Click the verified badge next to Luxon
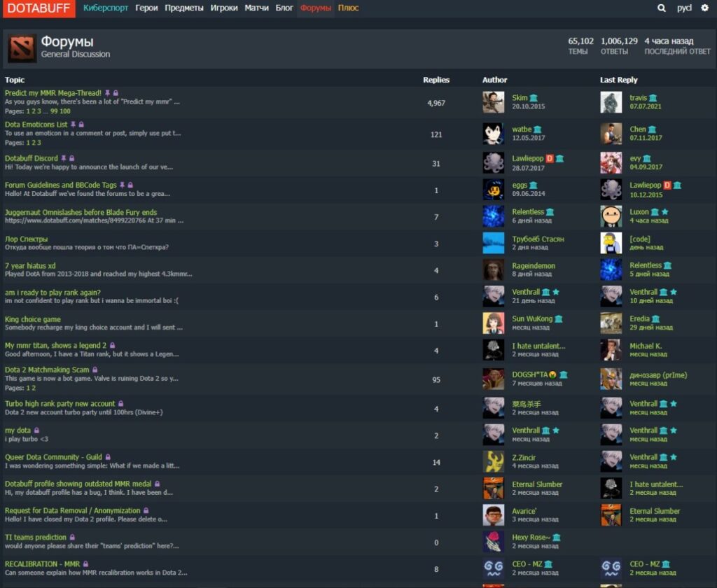 [655, 212]
